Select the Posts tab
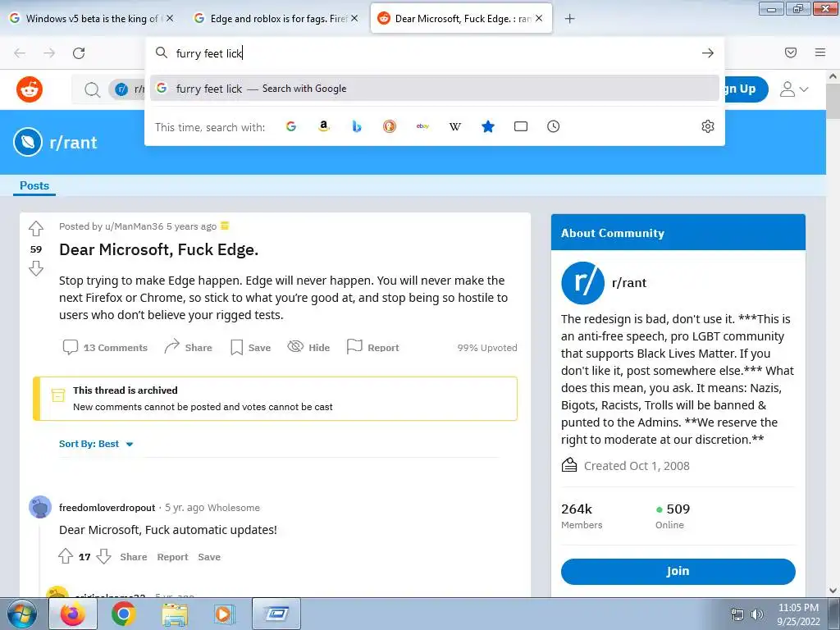The image size is (840, 630). [34, 185]
